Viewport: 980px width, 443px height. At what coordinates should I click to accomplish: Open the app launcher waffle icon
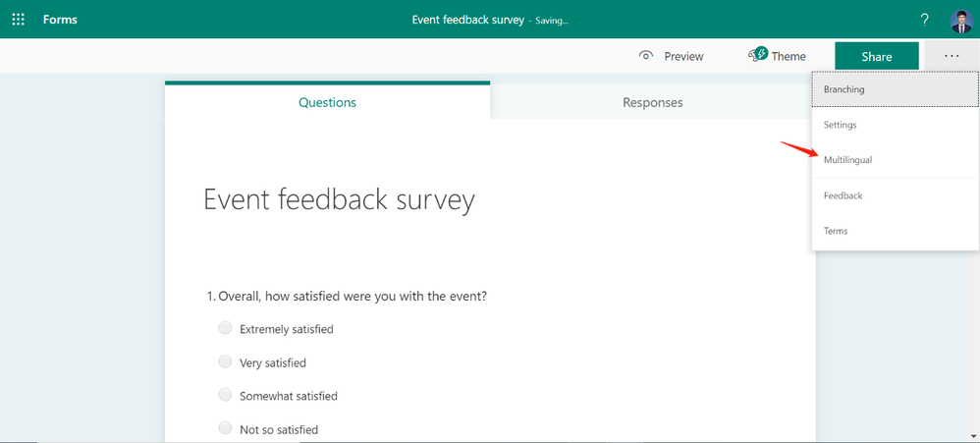click(x=18, y=20)
